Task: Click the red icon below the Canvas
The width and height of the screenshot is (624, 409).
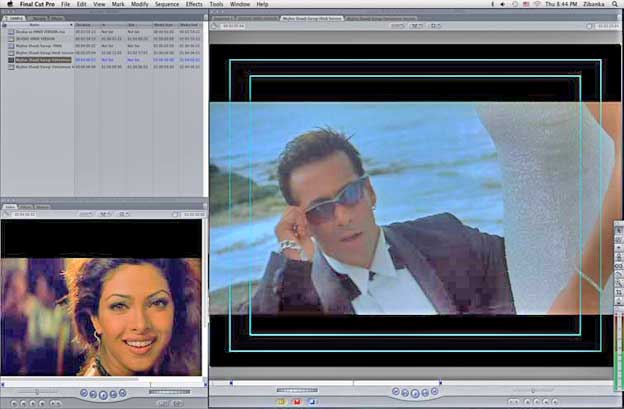Action: (x=297, y=402)
